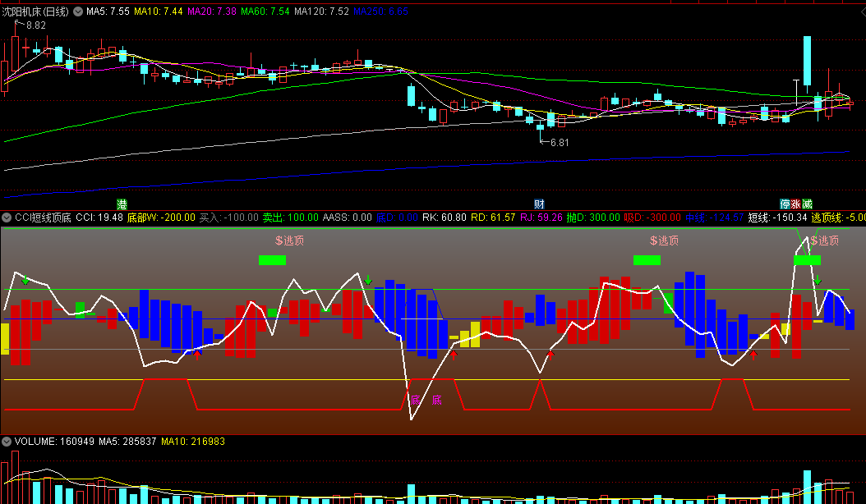Click the second magenta 底 bottom label
The width and height of the screenshot is (866, 504).
(x=436, y=400)
